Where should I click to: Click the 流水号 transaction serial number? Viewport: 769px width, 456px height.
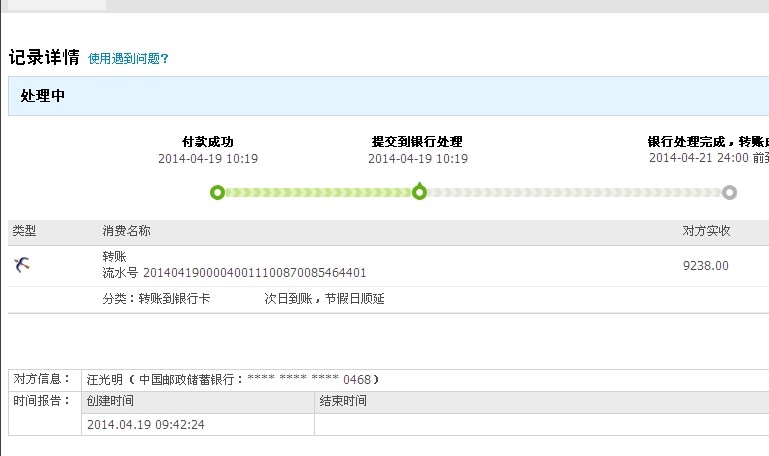(x=234, y=273)
